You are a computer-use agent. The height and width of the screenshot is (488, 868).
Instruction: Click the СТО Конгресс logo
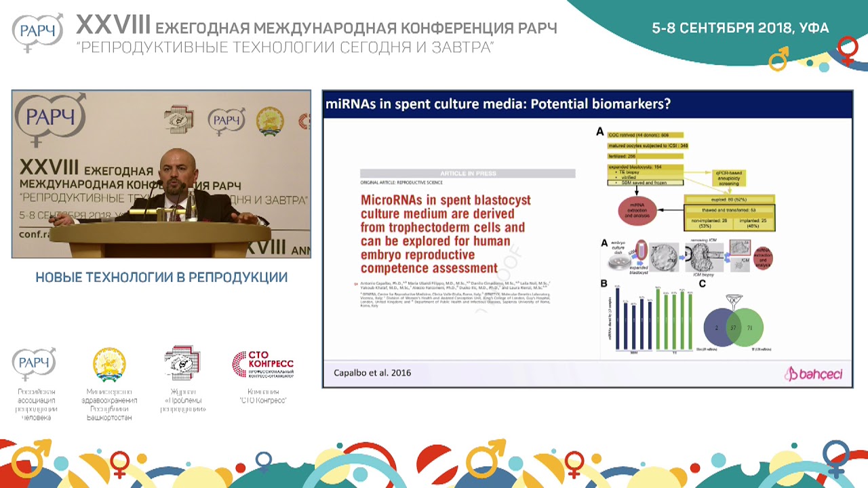[263, 365]
